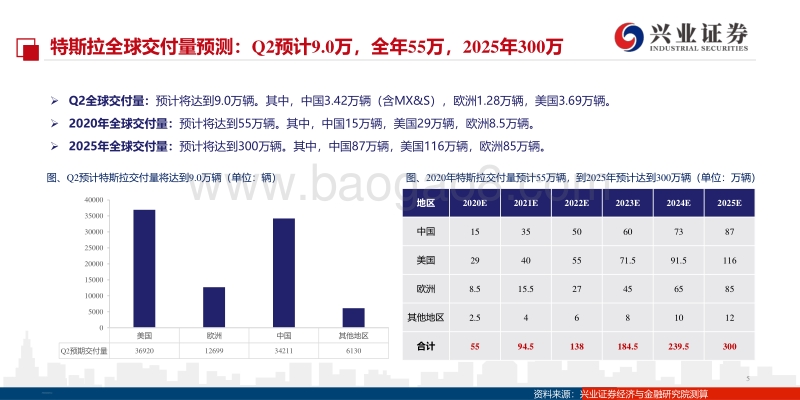Select the red total 138 for 2022E
This screenshot has height=400, width=800.
(x=577, y=346)
